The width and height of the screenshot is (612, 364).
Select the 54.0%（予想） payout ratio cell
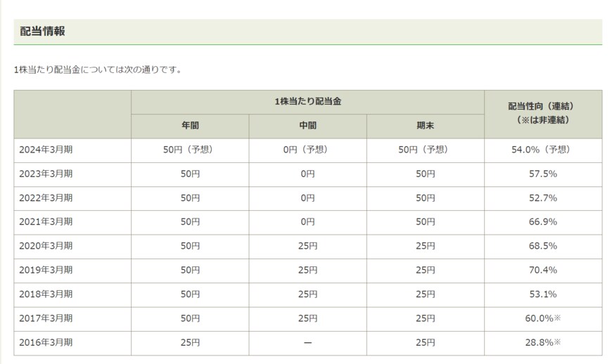[x=542, y=150]
